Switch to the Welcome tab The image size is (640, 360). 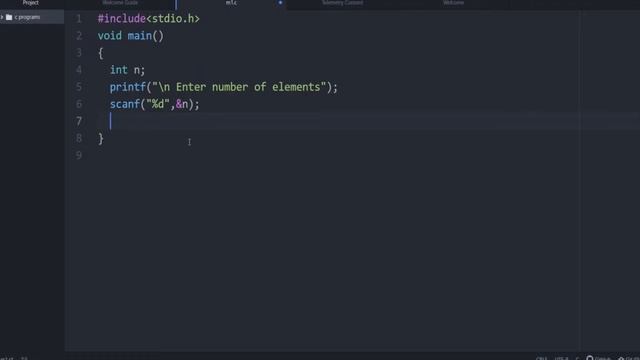tap(453, 2)
